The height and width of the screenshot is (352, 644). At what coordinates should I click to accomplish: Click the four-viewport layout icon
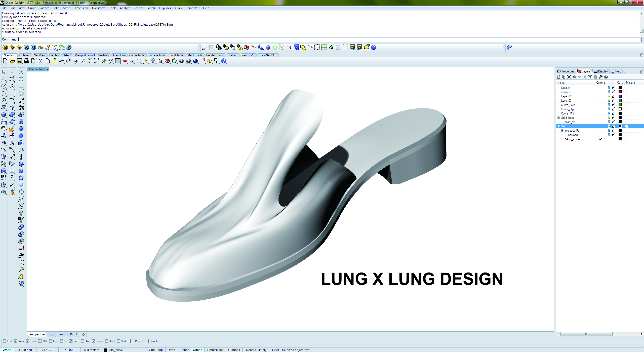coord(118,61)
